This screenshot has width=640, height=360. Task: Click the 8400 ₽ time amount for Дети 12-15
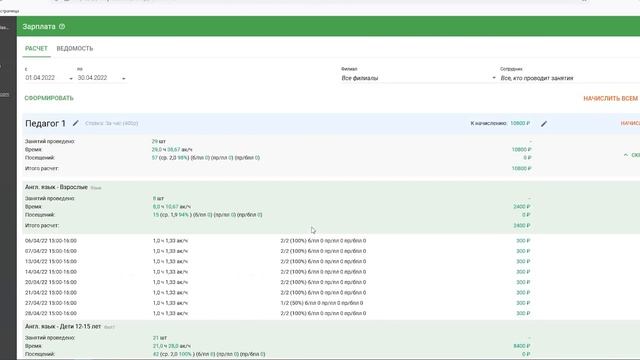[522, 346]
